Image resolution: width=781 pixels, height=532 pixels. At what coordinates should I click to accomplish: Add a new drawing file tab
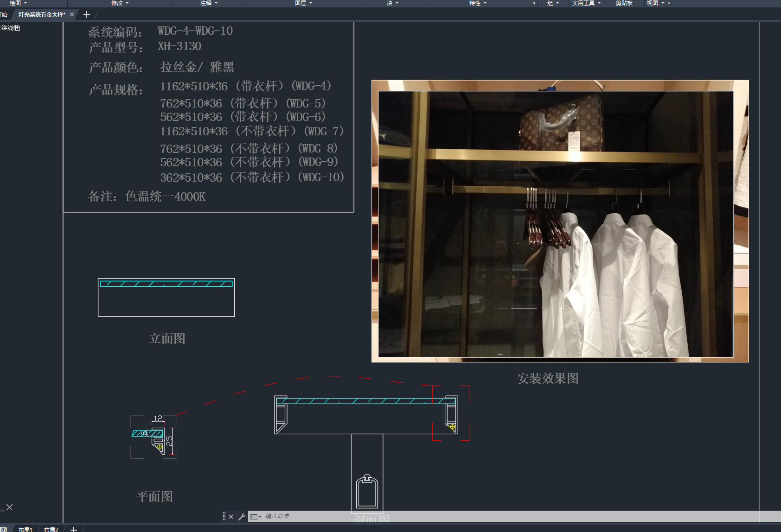pyautogui.click(x=86, y=14)
